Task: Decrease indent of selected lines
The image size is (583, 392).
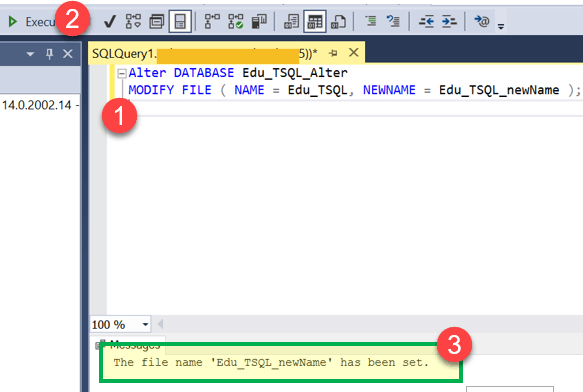Action: 426,22
